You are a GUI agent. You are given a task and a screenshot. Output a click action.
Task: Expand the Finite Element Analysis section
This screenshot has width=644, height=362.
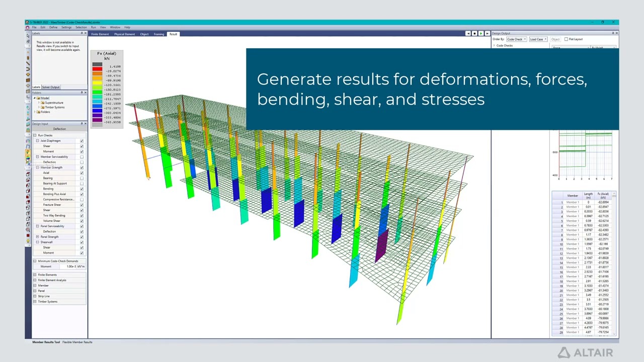click(x=35, y=280)
